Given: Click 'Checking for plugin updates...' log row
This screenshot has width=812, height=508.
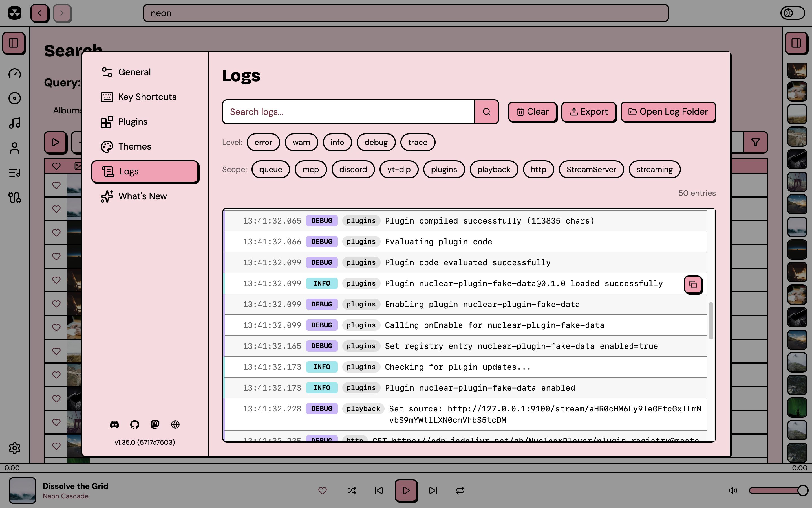Looking at the screenshot, I should coord(465,367).
